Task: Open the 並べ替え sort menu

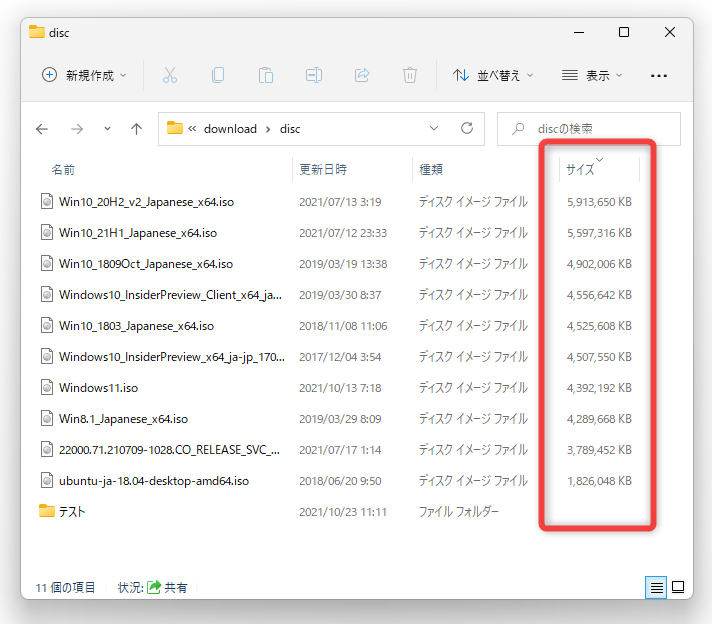Action: 493,75
